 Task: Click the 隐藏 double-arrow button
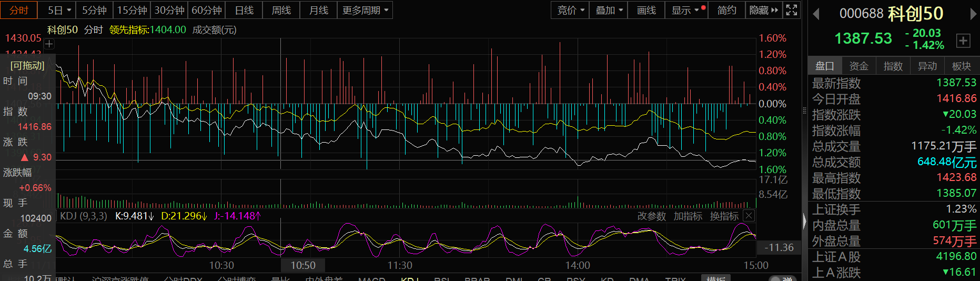click(x=763, y=10)
